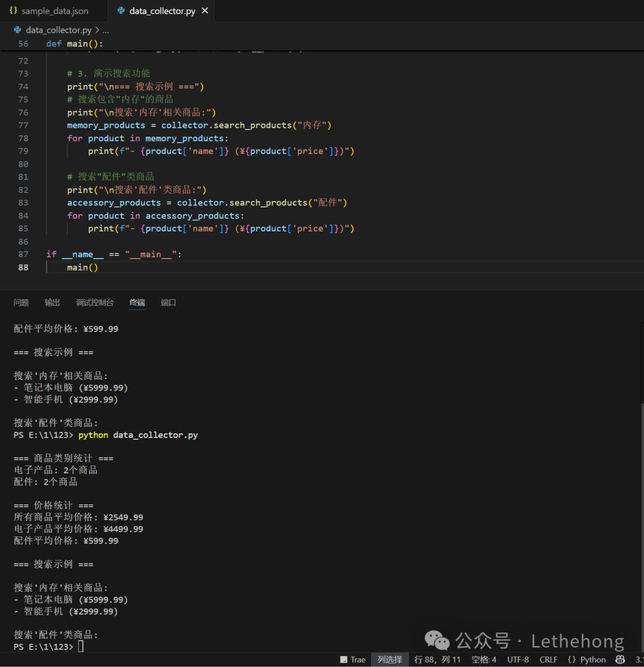This screenshot has width=644, height=667.
Task: Click the terminal panel vertical scrollbar
Action: click(x=642, y=528)
